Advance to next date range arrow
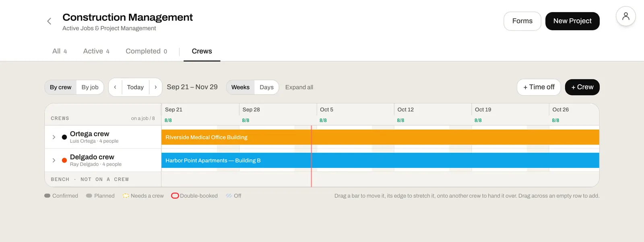This screenshot has height=242, width=644. [156, 87]
